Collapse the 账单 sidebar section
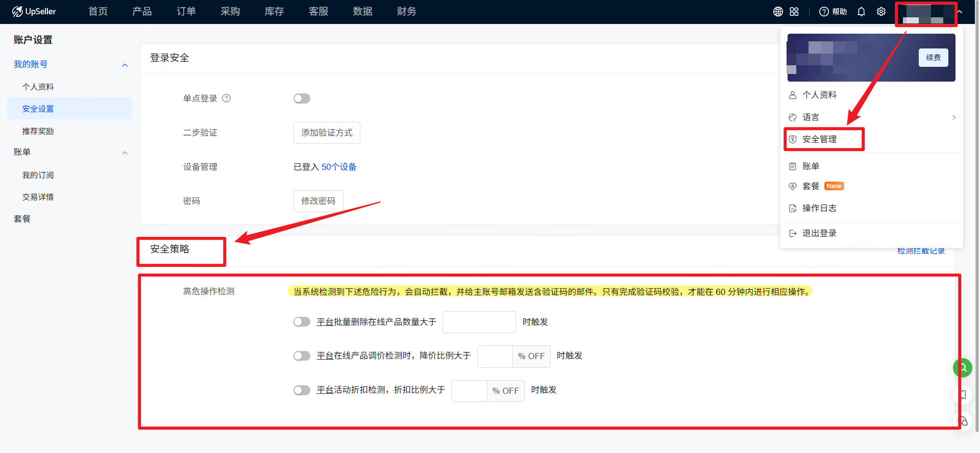Viewport: 980px width, 453px height. pos(125,153)
